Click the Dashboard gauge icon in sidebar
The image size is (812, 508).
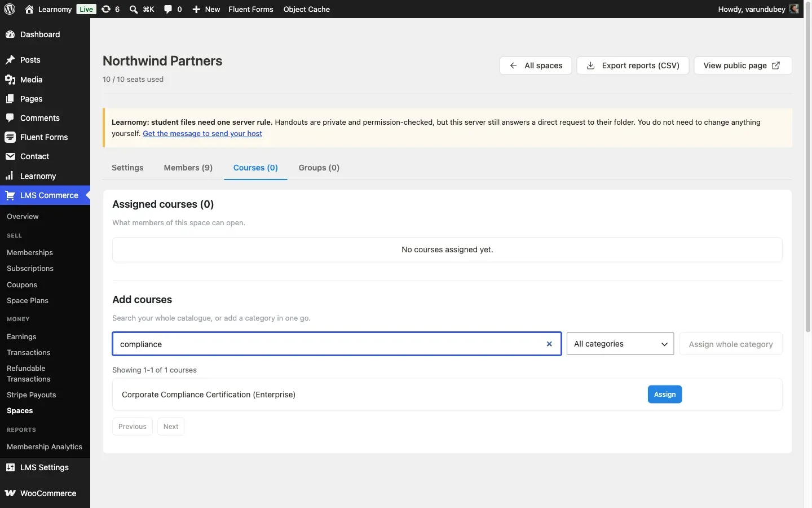[x=10, y=34]
